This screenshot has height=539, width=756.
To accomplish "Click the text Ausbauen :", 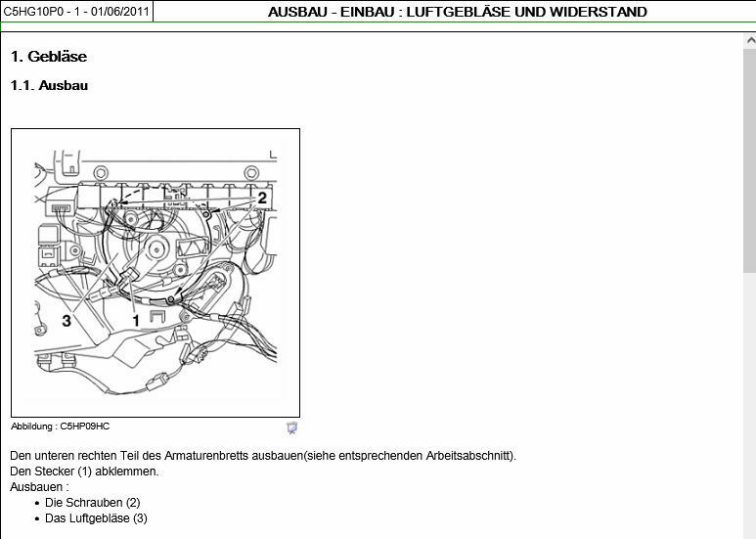I will 39,486.
